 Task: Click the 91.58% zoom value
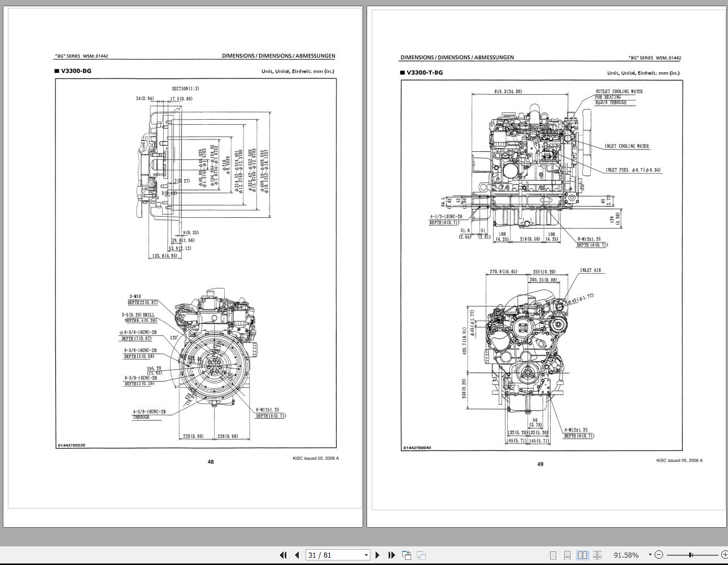[626, 555]
